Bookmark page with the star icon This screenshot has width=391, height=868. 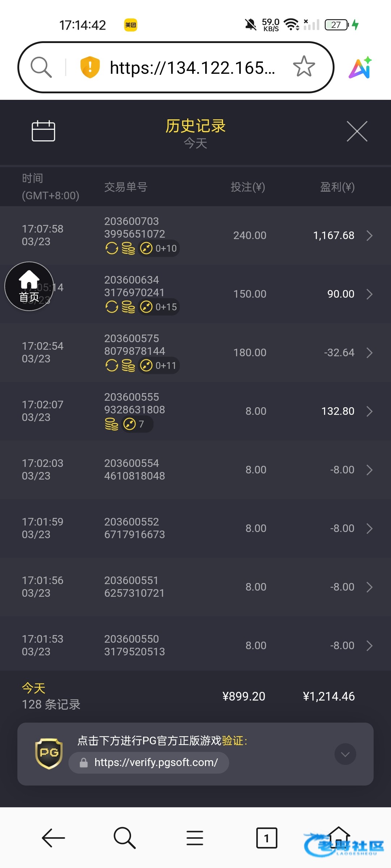point(304,67)
